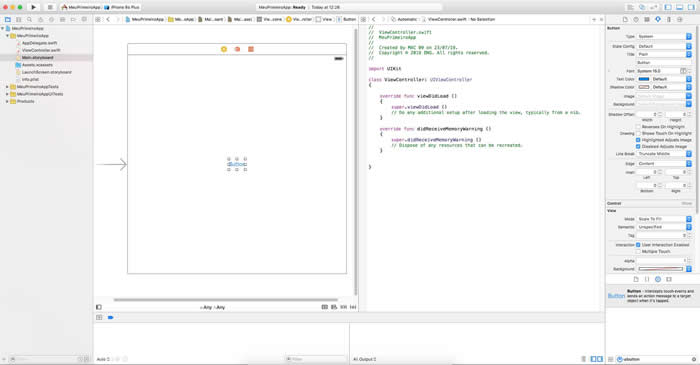Screen dimensions: 700x365
Task: Open the view Mode dropdown
Action: (x=664, y=219)
